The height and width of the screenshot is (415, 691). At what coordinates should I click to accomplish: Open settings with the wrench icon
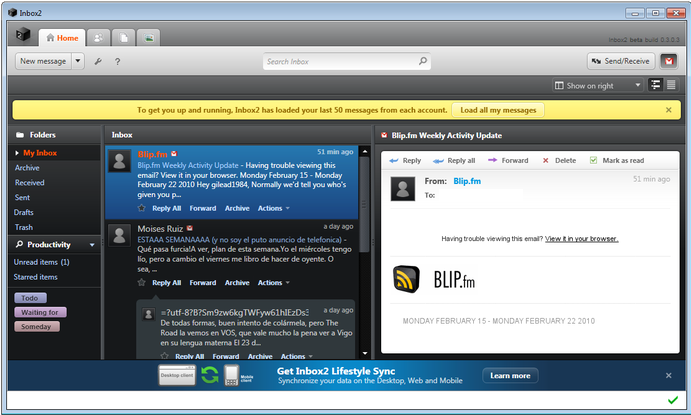[98, 61]
